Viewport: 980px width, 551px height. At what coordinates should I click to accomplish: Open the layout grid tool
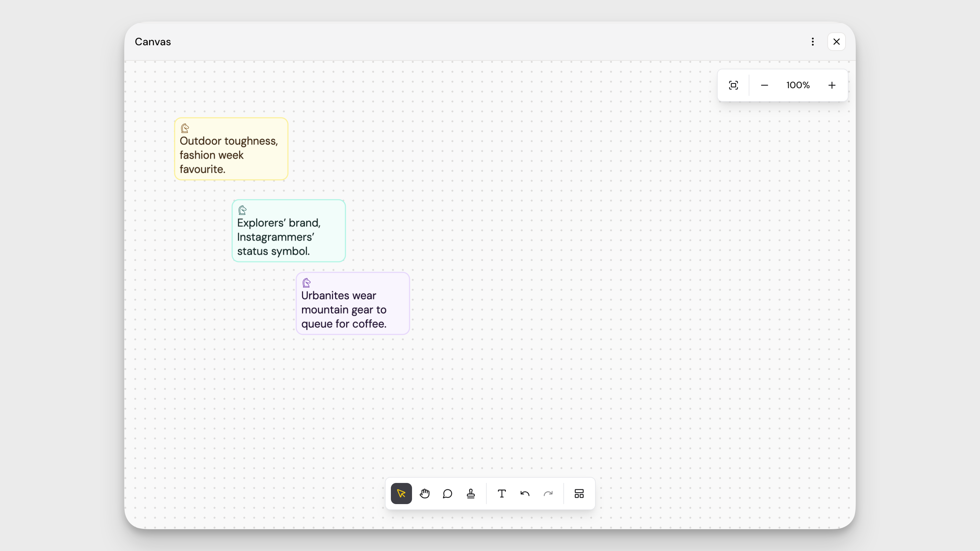(x=579, y=494)
